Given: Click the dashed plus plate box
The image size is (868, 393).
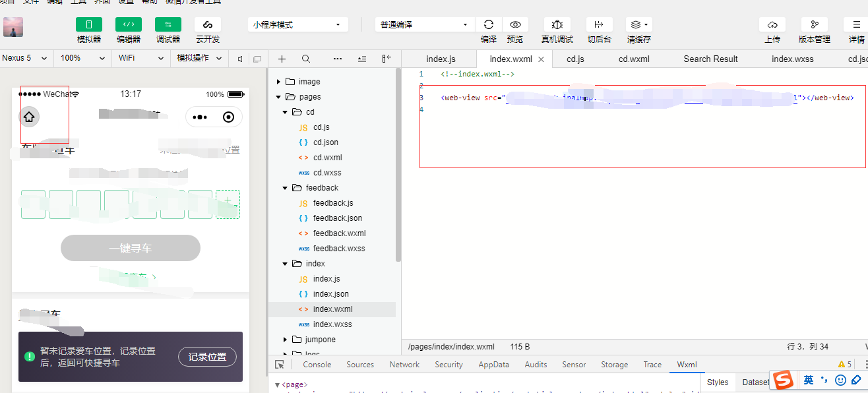Looking at the screenshot, I should click(x=228, y=204).
